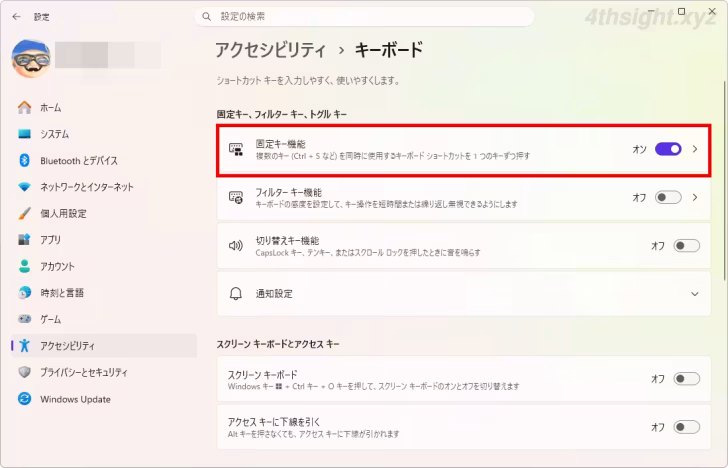Click the search magnifier icon

point(207,17)
